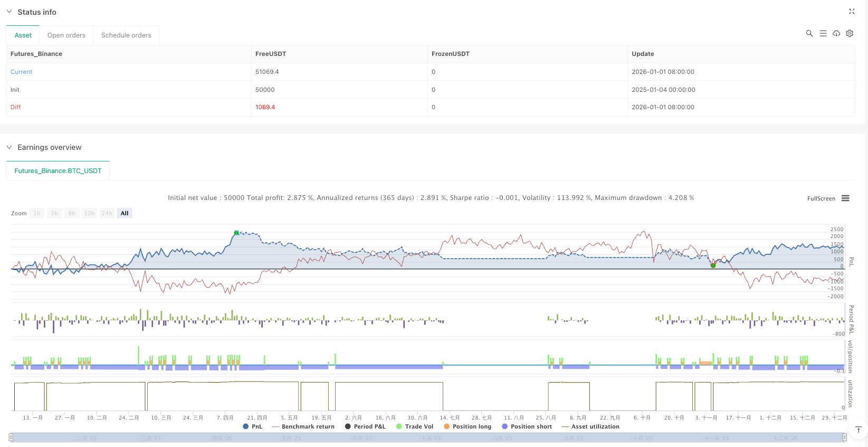Click the collapse fullscreen arrows icon
This screenshot has width=868, height=447.
tap(851, 11)
